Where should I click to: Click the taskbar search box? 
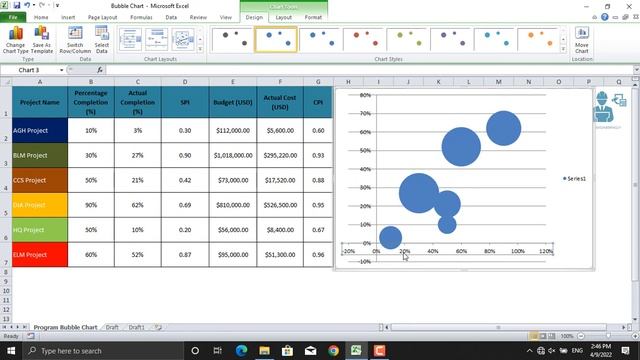click(x=103, y=351)
